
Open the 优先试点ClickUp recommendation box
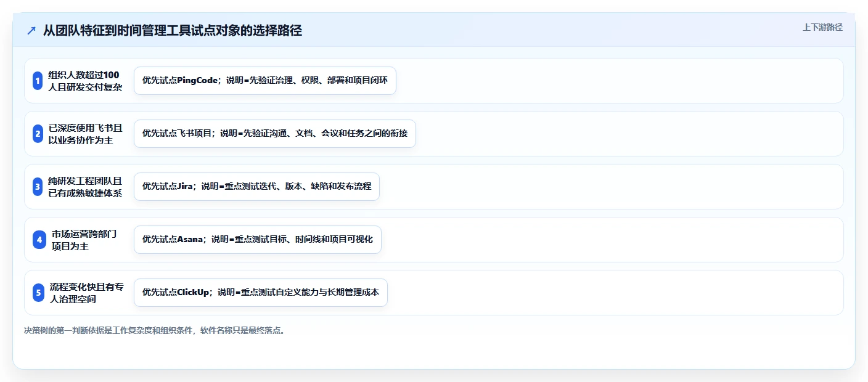pyautogui.click(x=261, y=293)
